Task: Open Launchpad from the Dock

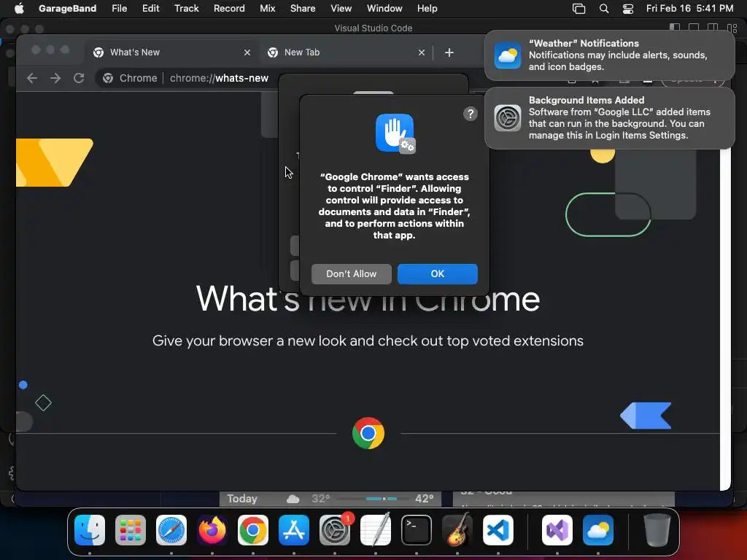Action: 130,529
